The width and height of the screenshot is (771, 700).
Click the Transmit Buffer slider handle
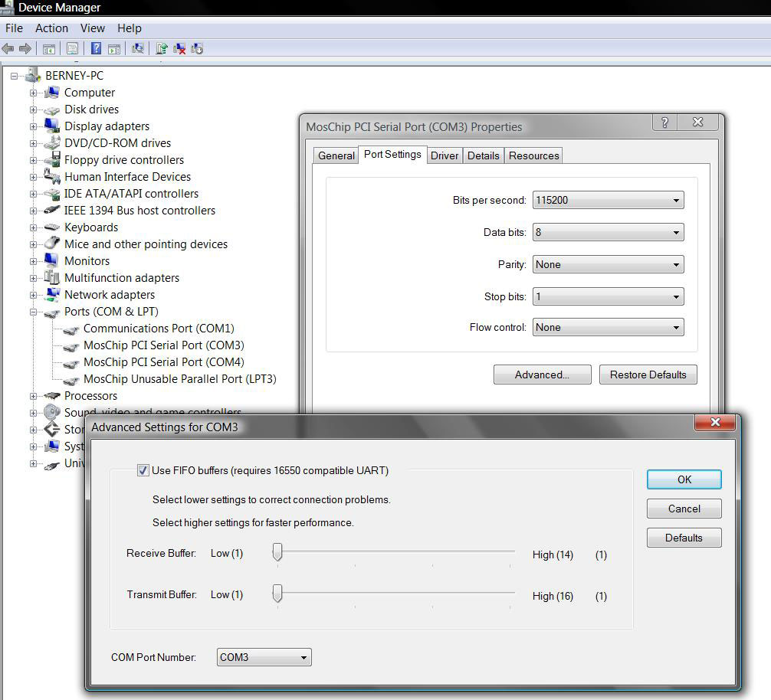pos(277,594)
